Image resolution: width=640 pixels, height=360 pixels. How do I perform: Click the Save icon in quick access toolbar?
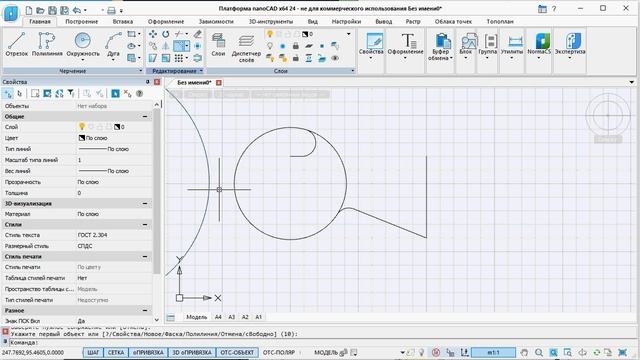click(52, 10)
